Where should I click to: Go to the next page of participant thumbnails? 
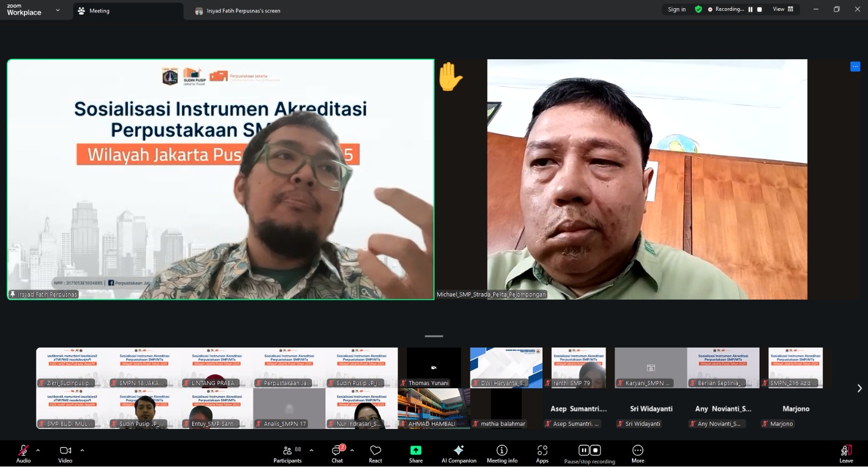[x=859, y=388]
